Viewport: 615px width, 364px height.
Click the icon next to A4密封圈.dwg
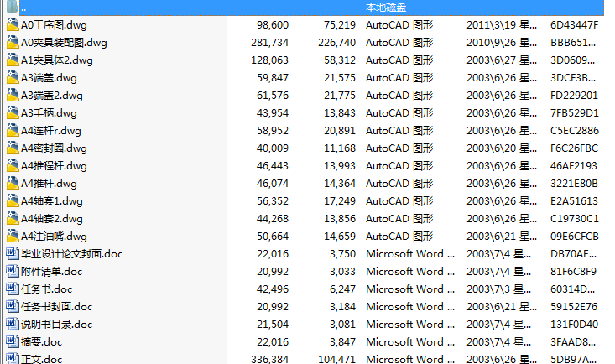point(12,148)
